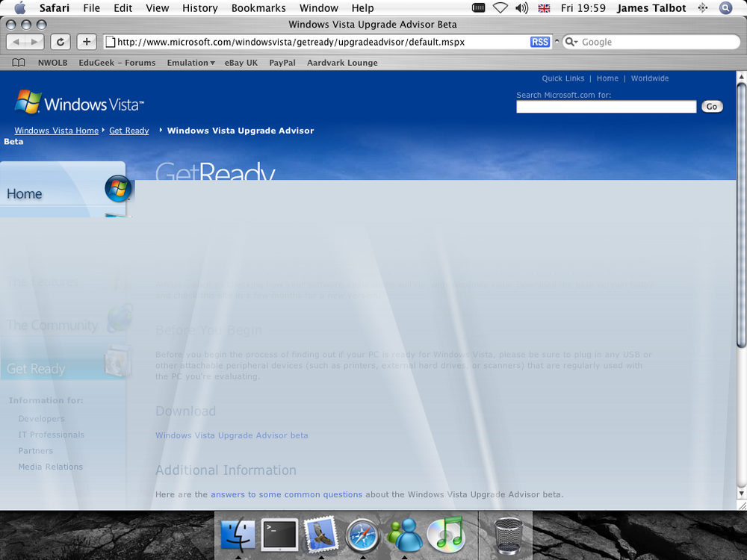Open the British flag input menu
The image size is (747, 560).
point(544,8)
